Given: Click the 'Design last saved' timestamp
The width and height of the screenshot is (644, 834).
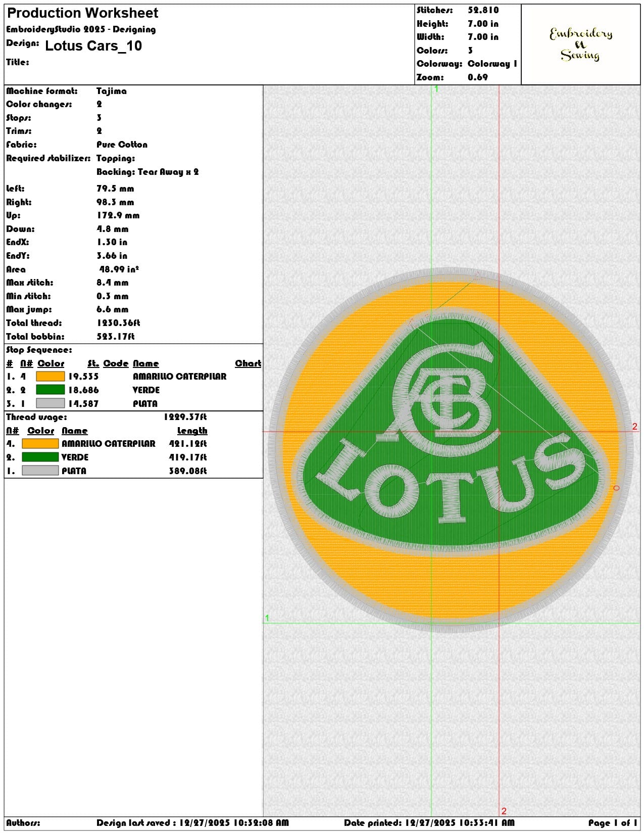Looking at the screenshot, I should [x=192, y=823].
